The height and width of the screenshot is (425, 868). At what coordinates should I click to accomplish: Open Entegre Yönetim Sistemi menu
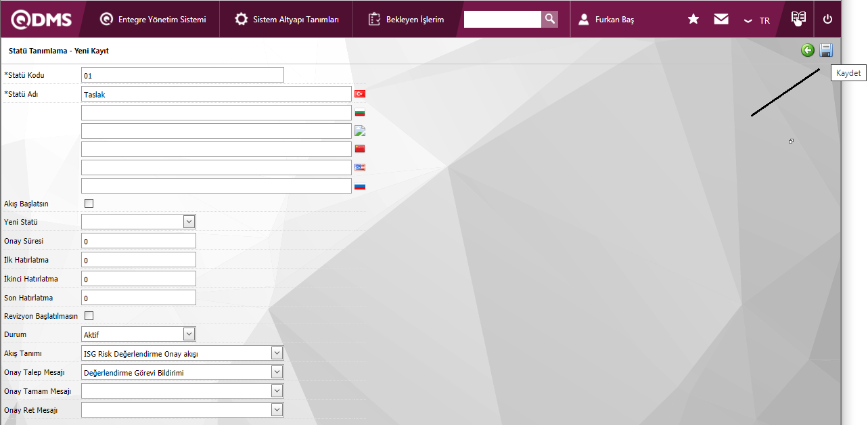(153, 20)
